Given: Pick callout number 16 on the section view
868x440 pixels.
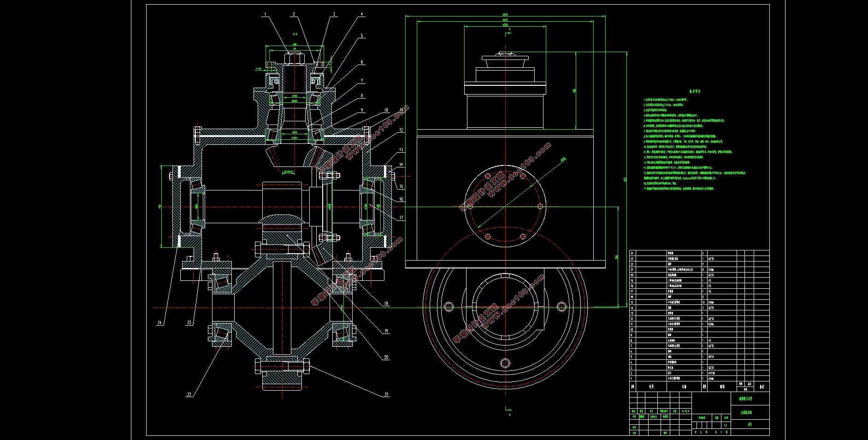Looking at the screenshot, I should (401, 200).
